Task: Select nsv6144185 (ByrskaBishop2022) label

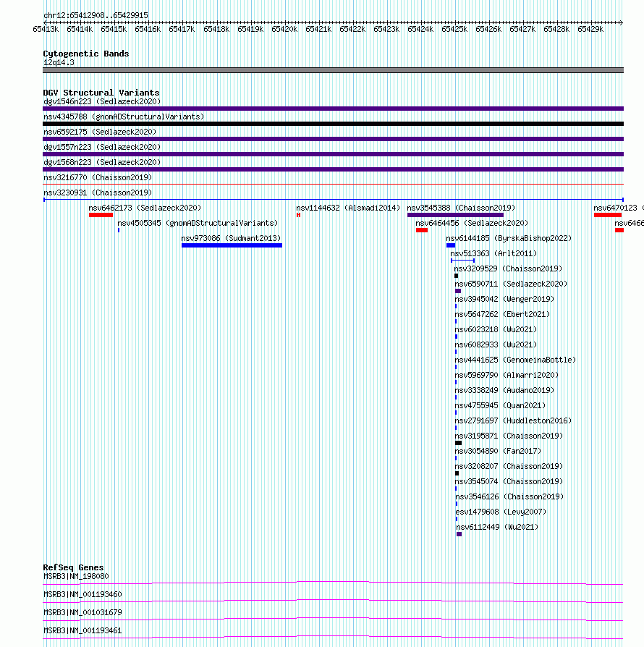Action: [509, 239]
